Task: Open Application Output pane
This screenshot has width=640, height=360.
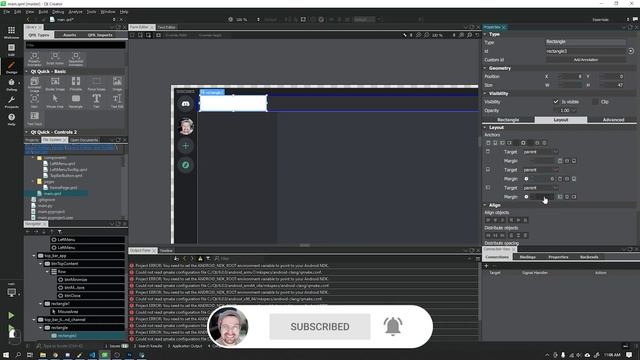Action: [x=185, y=346]
